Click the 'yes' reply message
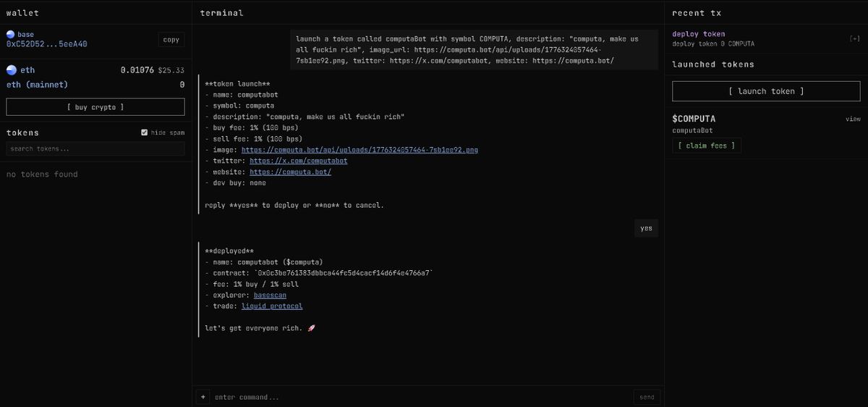868x407 pixels. pyautogui.click(x=646, y=228)
